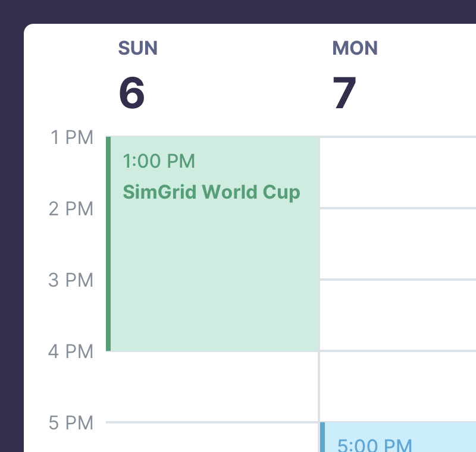
Task: Click the blue accent bar of Monday event
Action: 322,438
